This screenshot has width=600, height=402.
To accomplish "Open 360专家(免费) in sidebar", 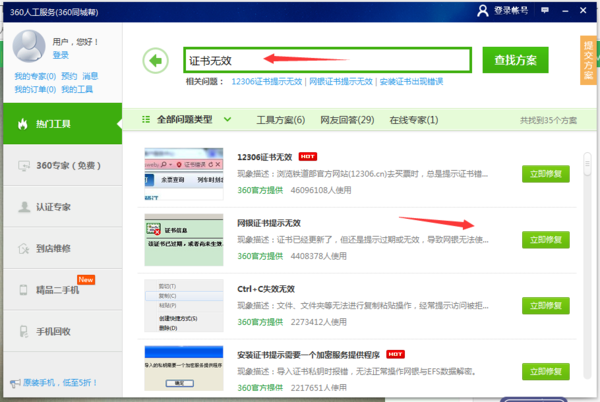I will [x=60, y=165].
